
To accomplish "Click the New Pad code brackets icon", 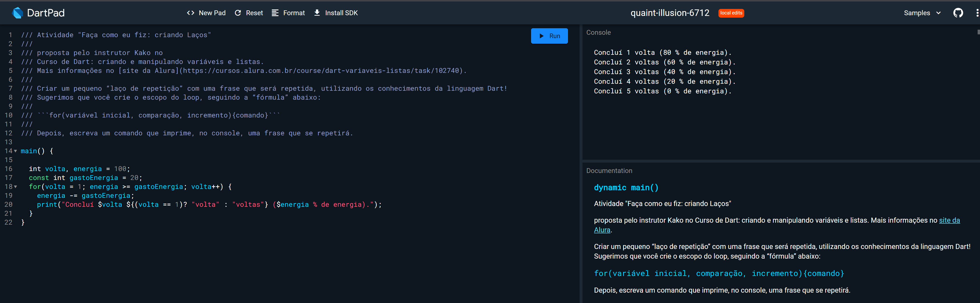I will tap(191, 13).
